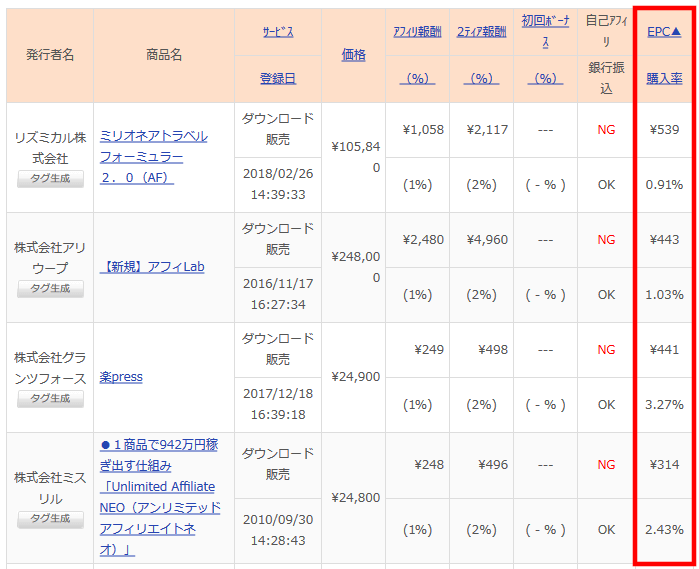Click タグ生成 button for 株式会社グランツフォース

pos(50,399)
